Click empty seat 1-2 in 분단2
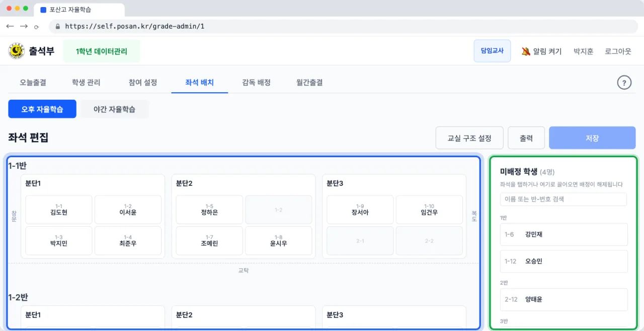644x331 pixels. pyautogui.click(x=278, y=210)
